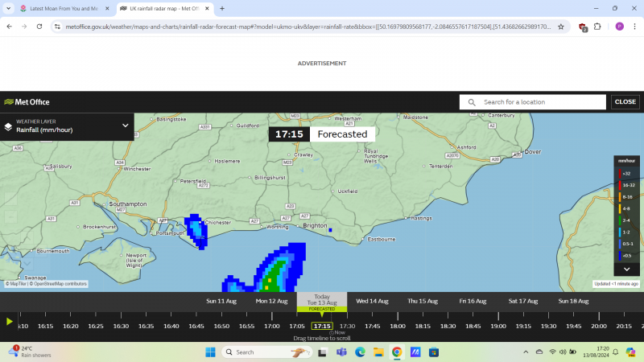Viewport: 644px width, 362px height.
Task: Open a new browser tab
Action: tap(222, 8)
